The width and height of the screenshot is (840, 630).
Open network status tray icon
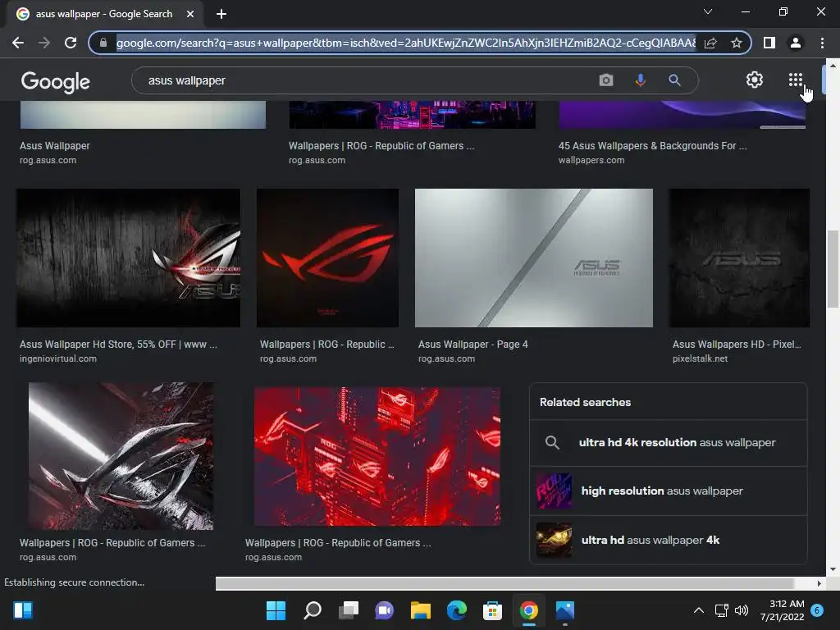pyautogui.click(x=722, y=610)
